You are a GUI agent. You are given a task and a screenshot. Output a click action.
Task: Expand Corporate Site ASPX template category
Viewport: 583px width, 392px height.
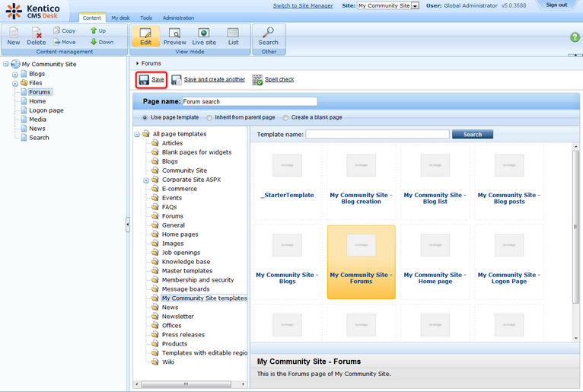coord(145,180)
